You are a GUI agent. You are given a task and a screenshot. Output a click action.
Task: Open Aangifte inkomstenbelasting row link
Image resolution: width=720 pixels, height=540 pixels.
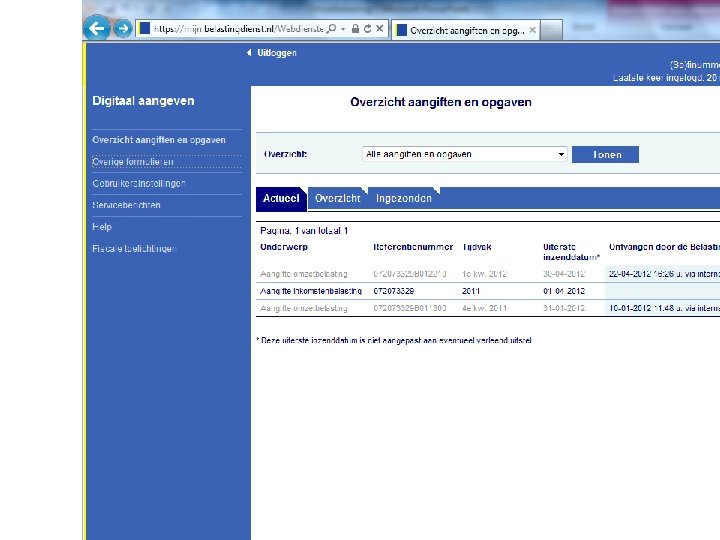tap(311, 291)
